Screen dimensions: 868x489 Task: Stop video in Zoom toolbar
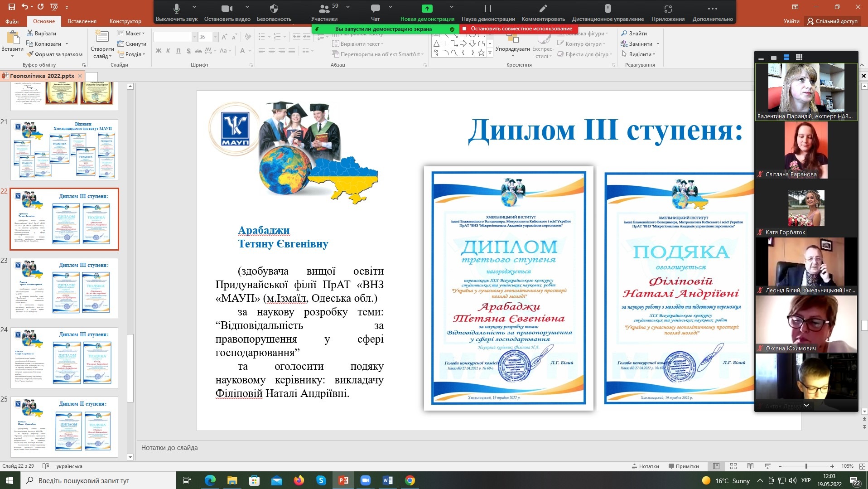(x=227, y=12)
